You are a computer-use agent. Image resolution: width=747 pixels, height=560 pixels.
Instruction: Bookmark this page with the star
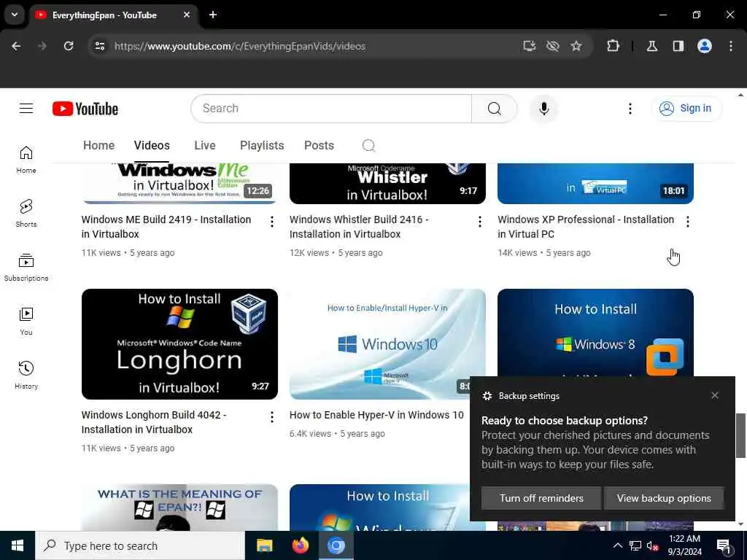576,46
